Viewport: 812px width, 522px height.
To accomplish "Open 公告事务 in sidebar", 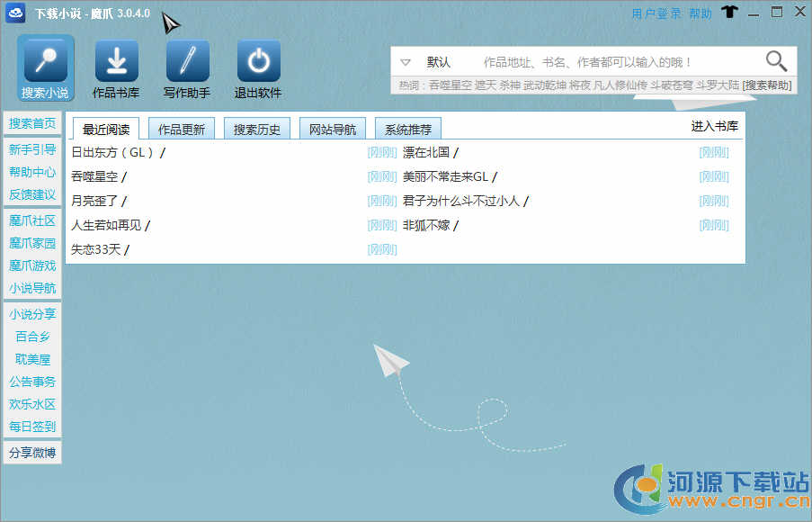I will pyautogui.click(x=32, y=382).
